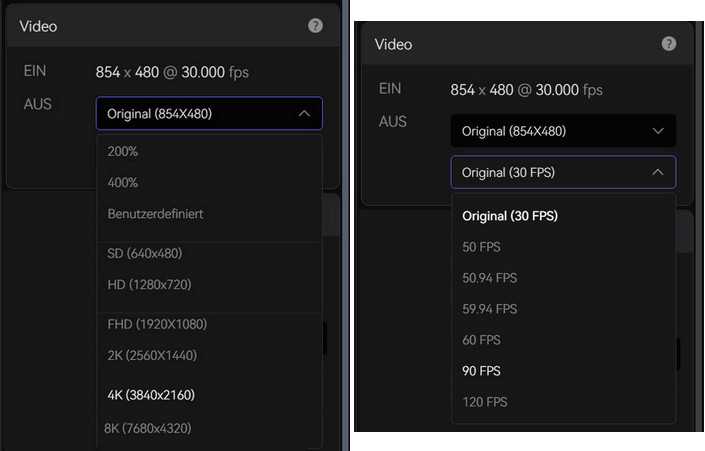Click help icon in right Video panel
705x451 pixels.
(x=669, y=44)
